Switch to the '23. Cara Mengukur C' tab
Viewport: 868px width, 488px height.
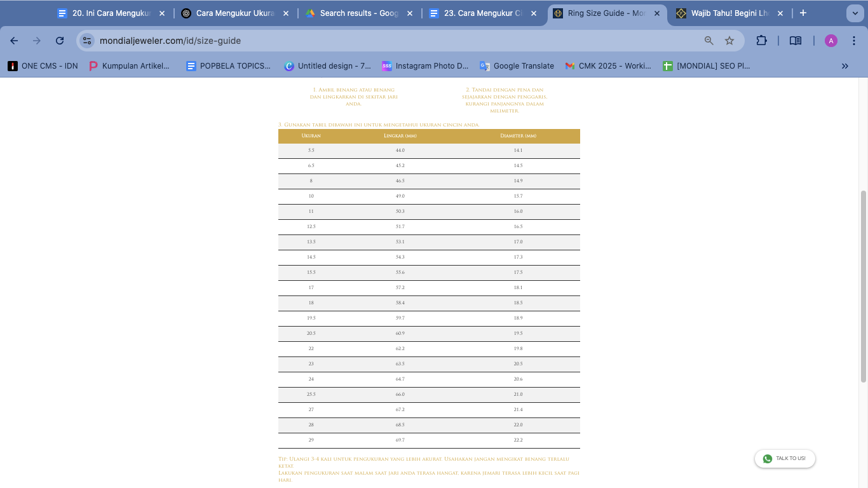coord(482,13)
